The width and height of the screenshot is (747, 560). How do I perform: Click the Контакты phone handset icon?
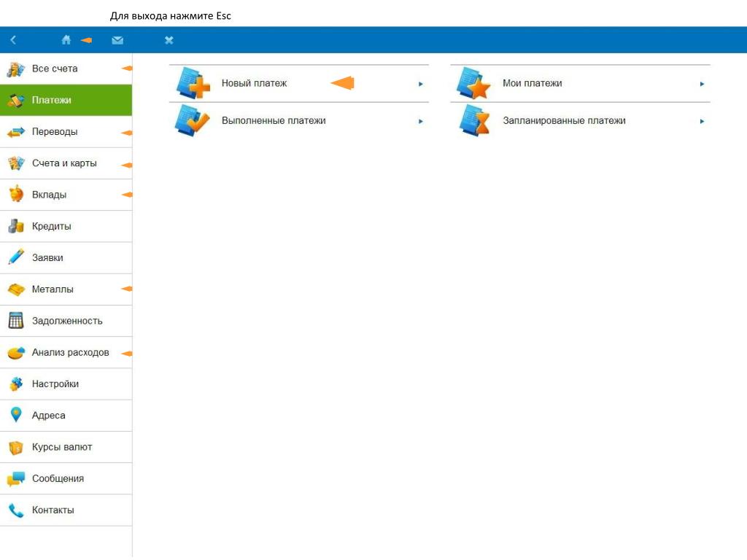point(16,510)
